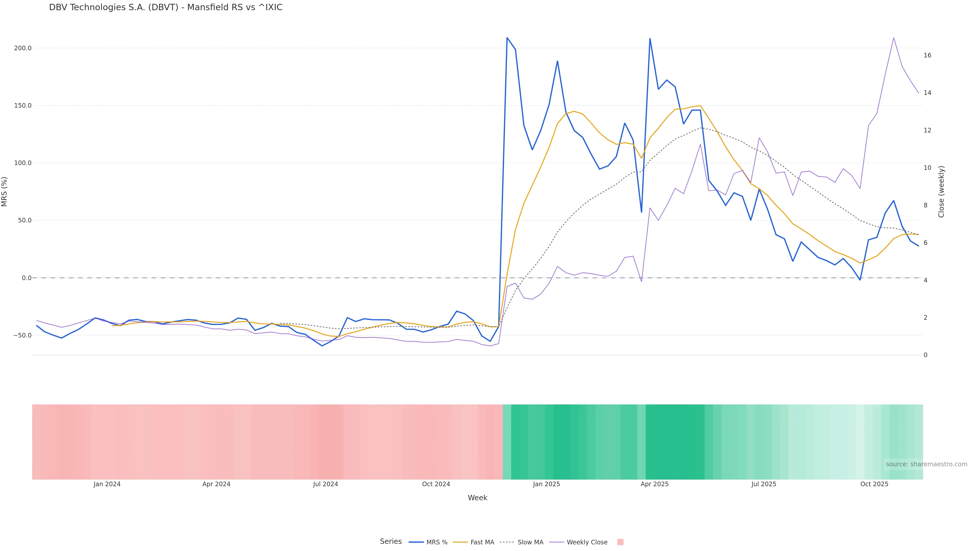This screenshot has width=980, height=551.
Task: Click the Close (weekly) right axis title
Action: 941,192
